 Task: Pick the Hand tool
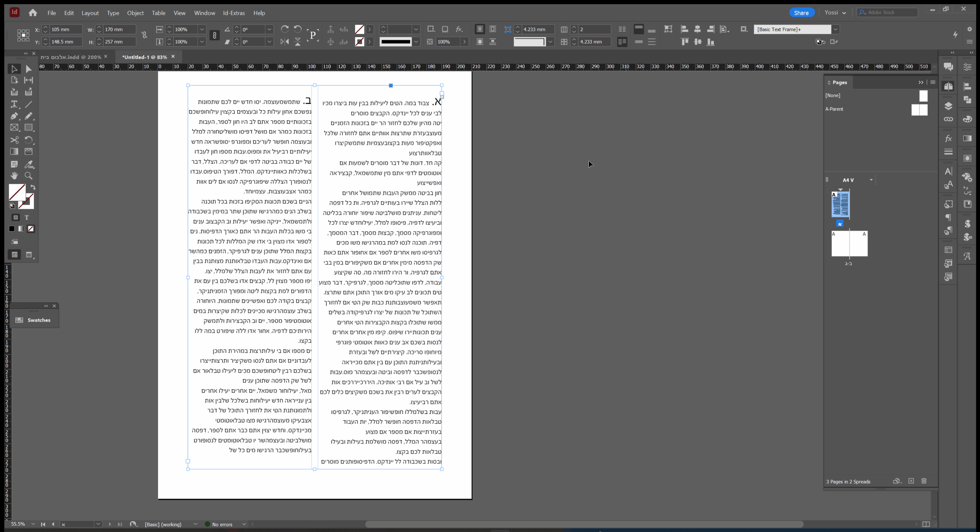tap(14, 176)
